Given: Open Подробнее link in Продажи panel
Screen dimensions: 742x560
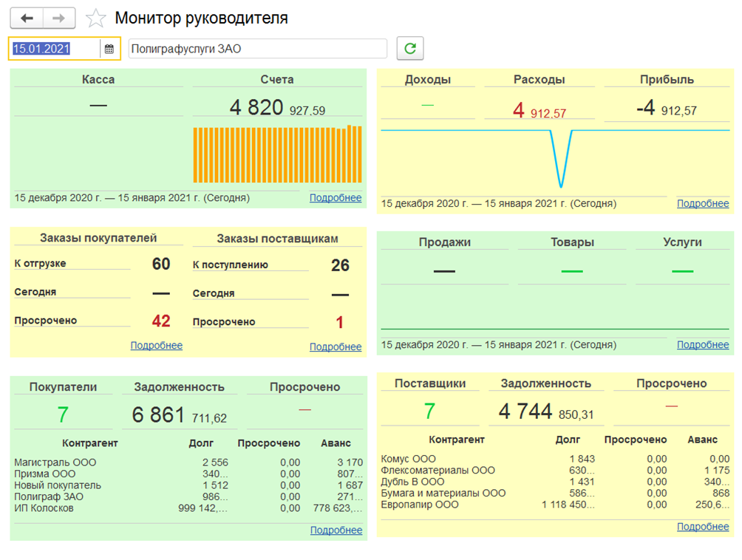Looking at the screenshot, I should pos(703,345).
